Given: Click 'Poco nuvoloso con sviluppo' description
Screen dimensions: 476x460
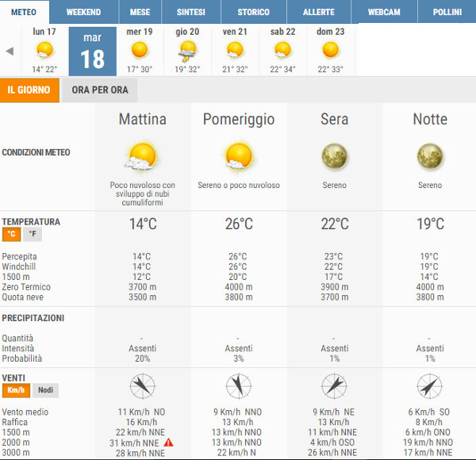Looking at the screenshot, I should (x=142, y=194).
